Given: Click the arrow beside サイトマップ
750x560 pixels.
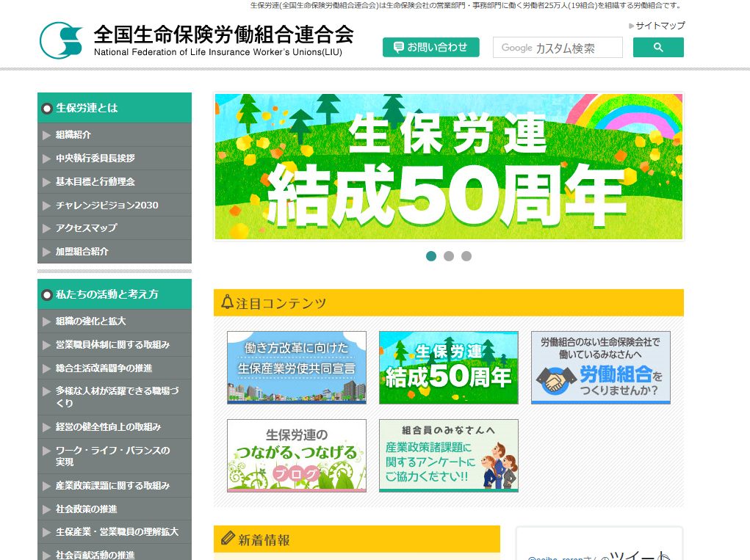Looking at the screenshot, I should [x=632, y=26].
